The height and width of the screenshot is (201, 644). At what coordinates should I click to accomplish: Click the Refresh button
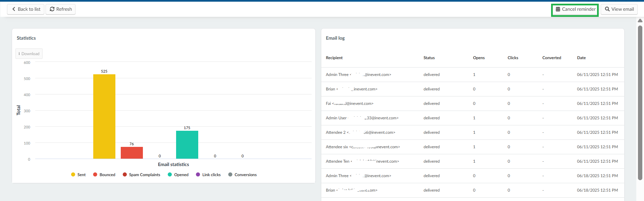pyautogui.click(x=61, y=9)
